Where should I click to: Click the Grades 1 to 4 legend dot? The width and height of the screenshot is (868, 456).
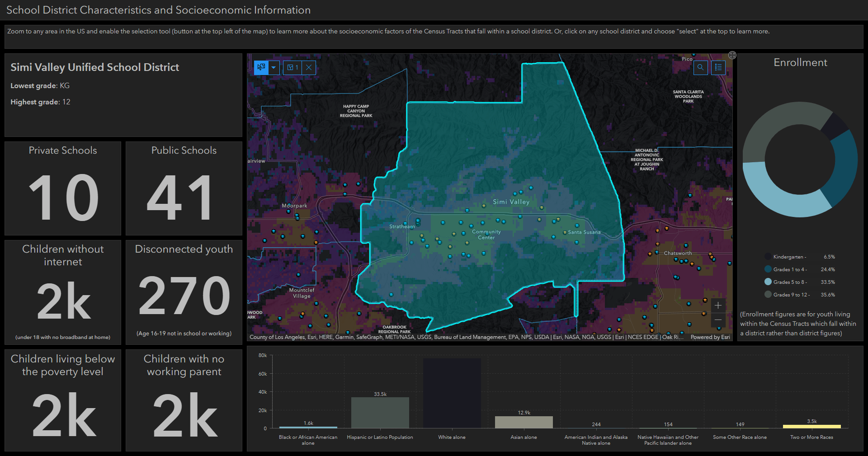pos(768,269)
